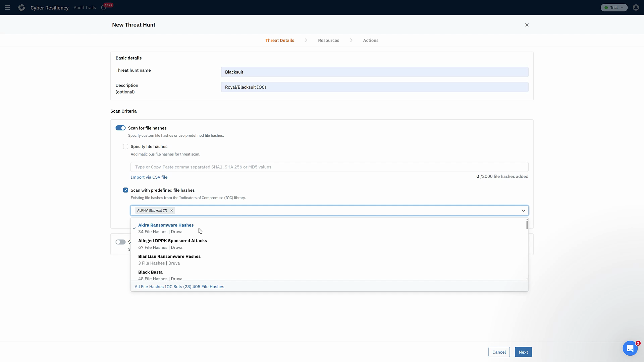Close the New Threat Hunt dialog
This screenshot has width=644, height=362.
coord(527,25)
